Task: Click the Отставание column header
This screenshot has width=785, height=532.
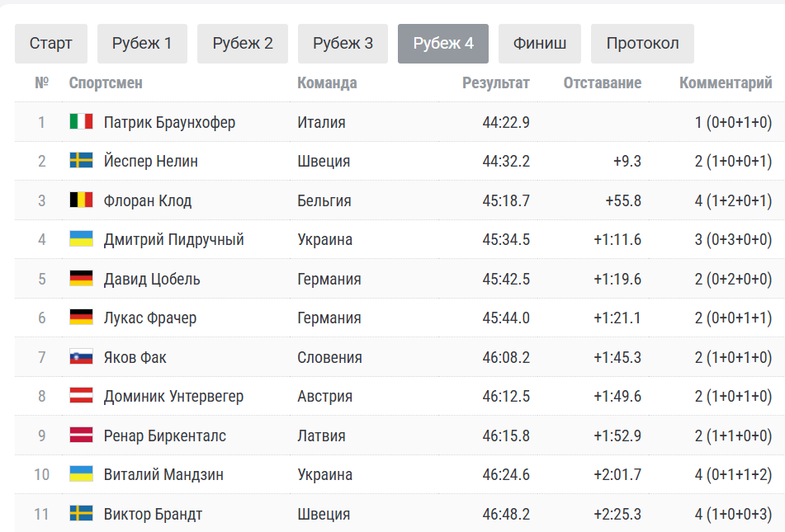Action: coord(603,82)
